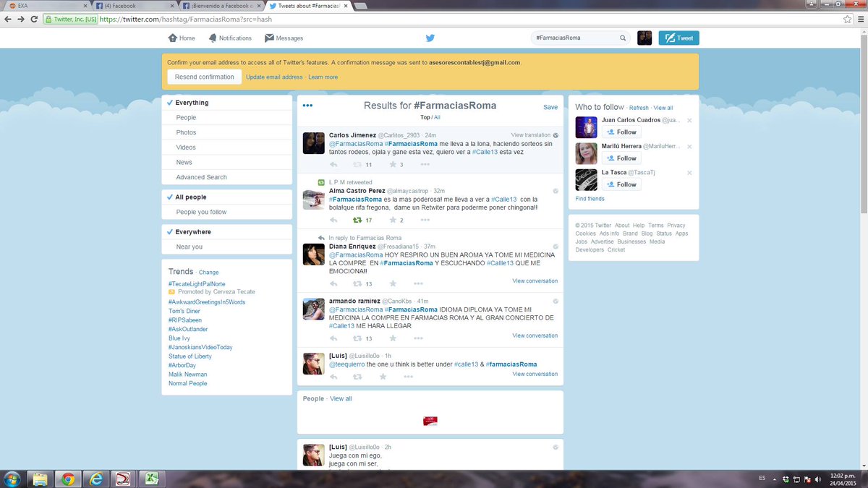Undo retweet on Alma Castro Perez's tweet
Screen dimensions: 868x488
click(x=356, y=220)
